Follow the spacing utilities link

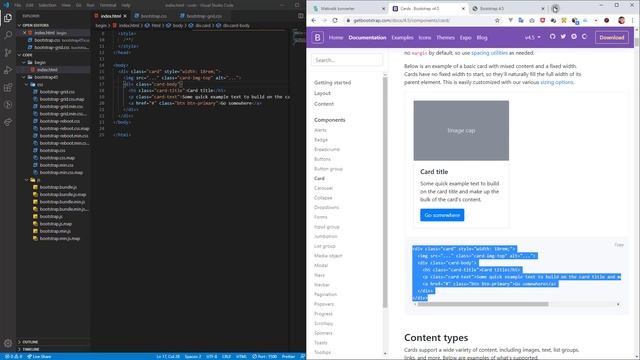[489, 53]
